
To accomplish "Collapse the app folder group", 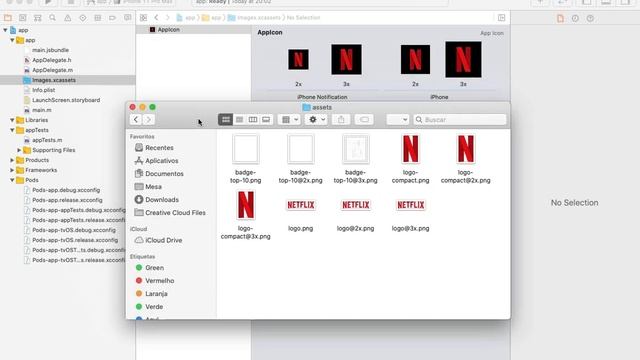I will (x=12, y=40).
